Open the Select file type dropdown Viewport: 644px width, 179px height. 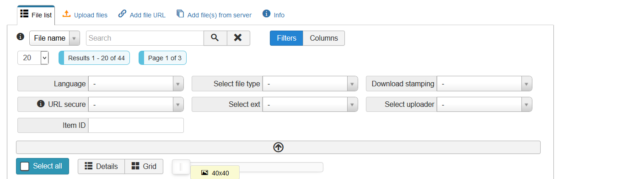pyautogui.click(x=310, y=84)
